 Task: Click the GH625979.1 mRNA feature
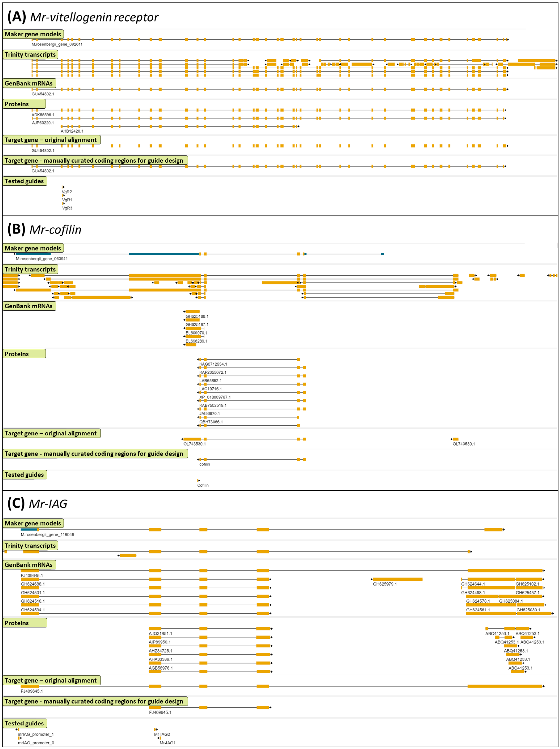tap(398, 579)
